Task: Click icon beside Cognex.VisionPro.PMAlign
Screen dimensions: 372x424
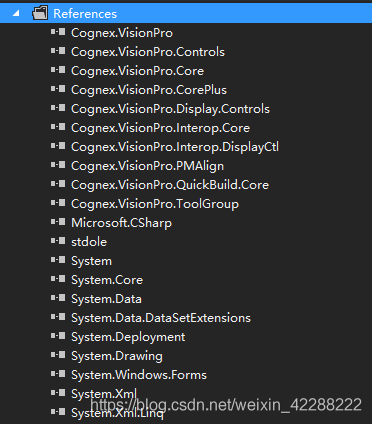Action: [58, 165]
